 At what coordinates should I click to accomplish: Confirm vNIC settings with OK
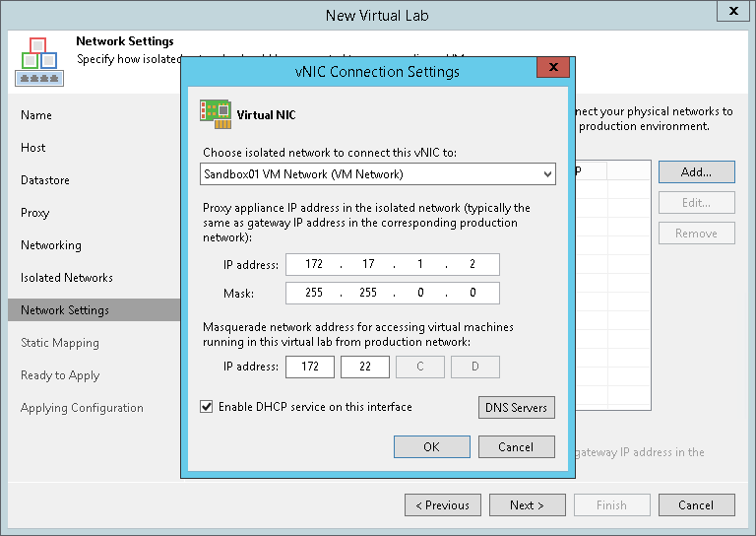point(431,447)
